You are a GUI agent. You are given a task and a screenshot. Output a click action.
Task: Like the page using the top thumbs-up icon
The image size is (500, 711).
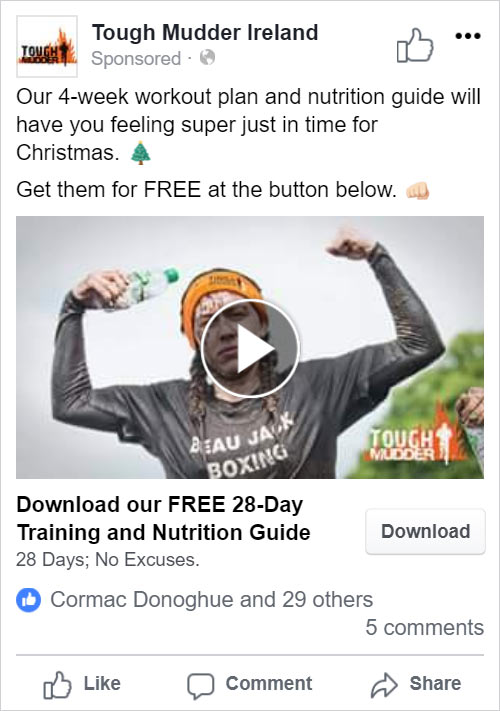[x=415, y=45]
